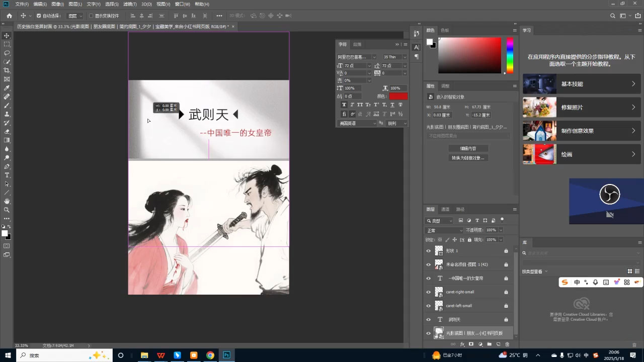This screenshot has height=362, width=644.
Task: Select the Rectangular Marquee tool
Action: point(7,44)
